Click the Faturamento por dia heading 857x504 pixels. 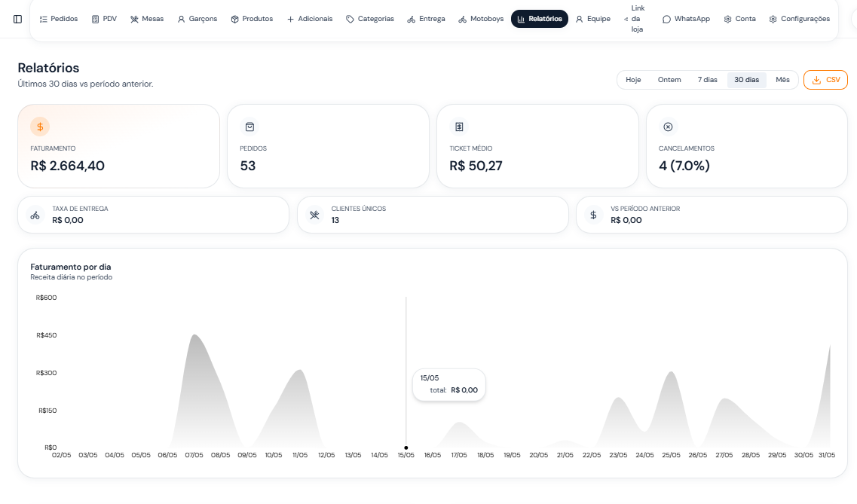71,267
